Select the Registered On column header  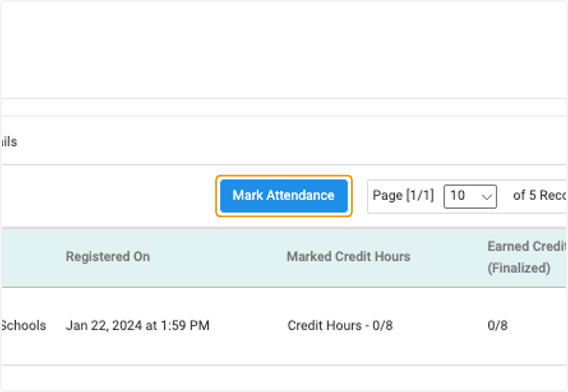coord(108,257)
